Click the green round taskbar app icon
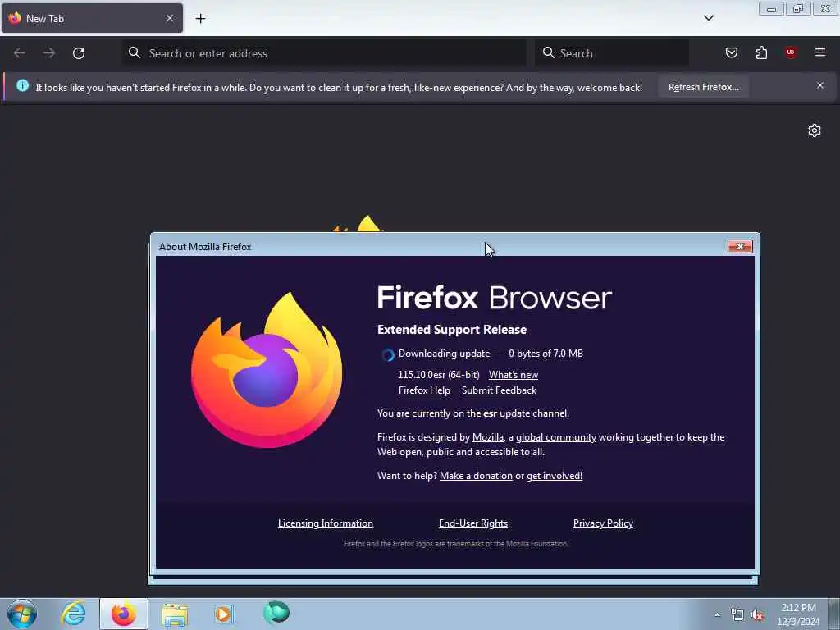The width and height of the screenshot is (840, 630). coord(276,613)
